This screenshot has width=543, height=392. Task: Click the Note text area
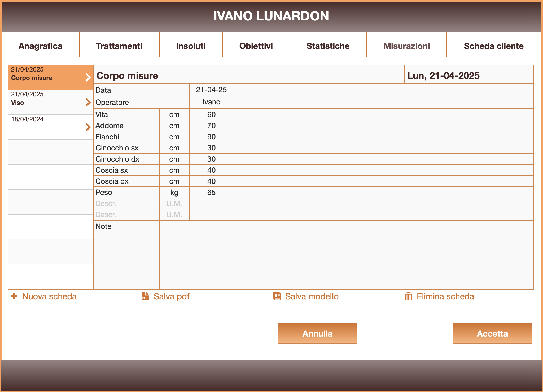point(347,255)
